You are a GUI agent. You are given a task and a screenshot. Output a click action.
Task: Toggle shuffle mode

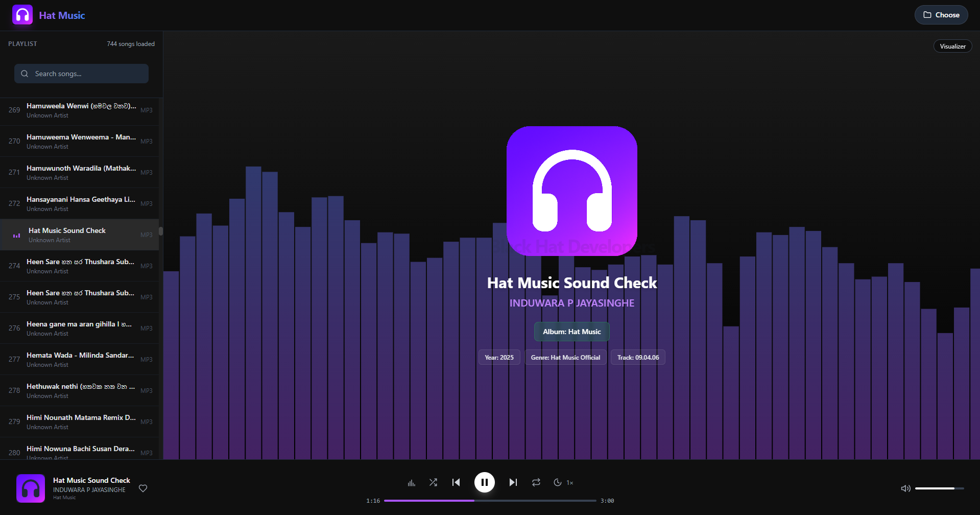[x=433, y=482]
